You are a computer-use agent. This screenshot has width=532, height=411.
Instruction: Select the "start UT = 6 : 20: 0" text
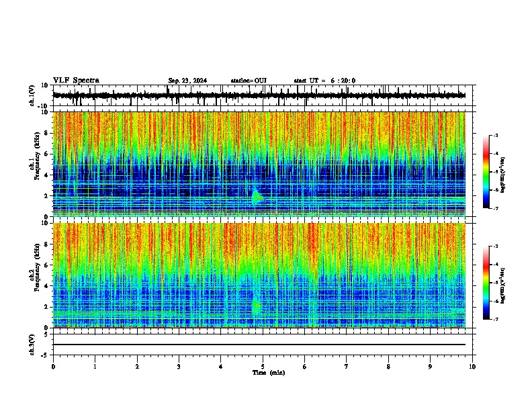(x=324, y=81)
